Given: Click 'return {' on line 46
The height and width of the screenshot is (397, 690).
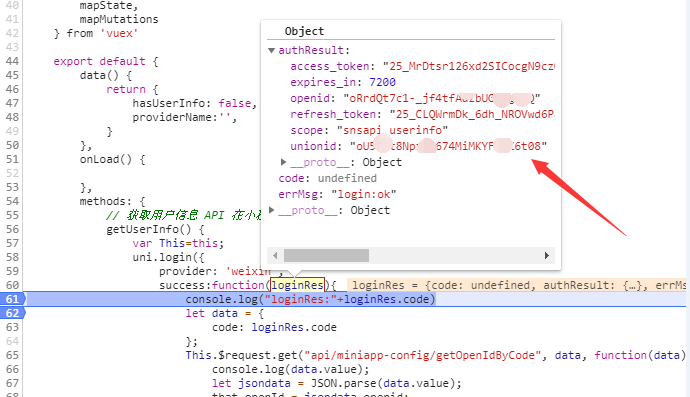Looking at the screenshot, I should point(132,89).
